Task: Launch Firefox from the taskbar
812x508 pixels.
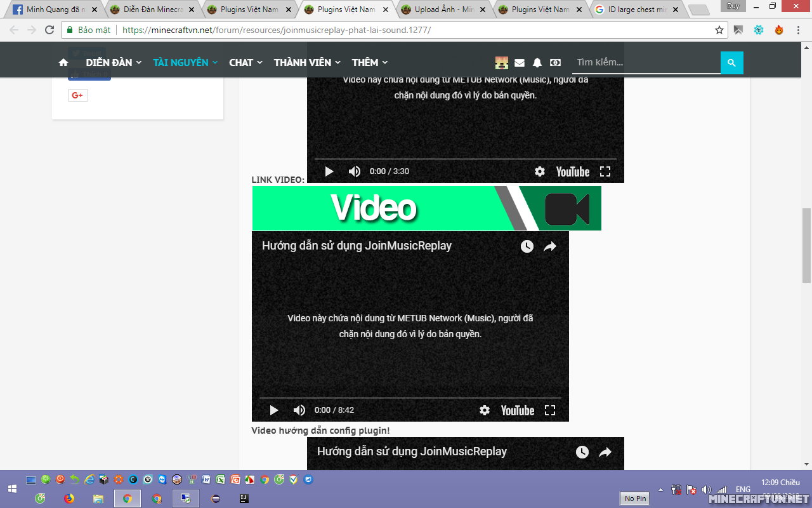Action: click(69, 498)
